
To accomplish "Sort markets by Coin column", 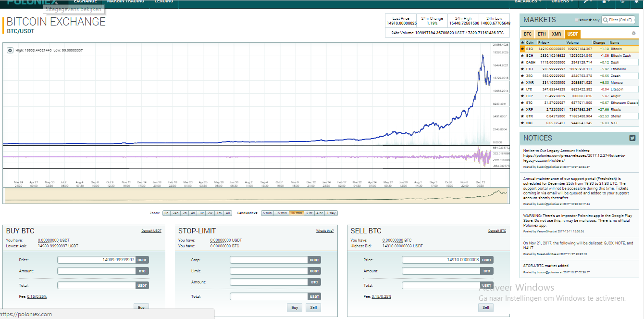I will [x=530, y=42].
